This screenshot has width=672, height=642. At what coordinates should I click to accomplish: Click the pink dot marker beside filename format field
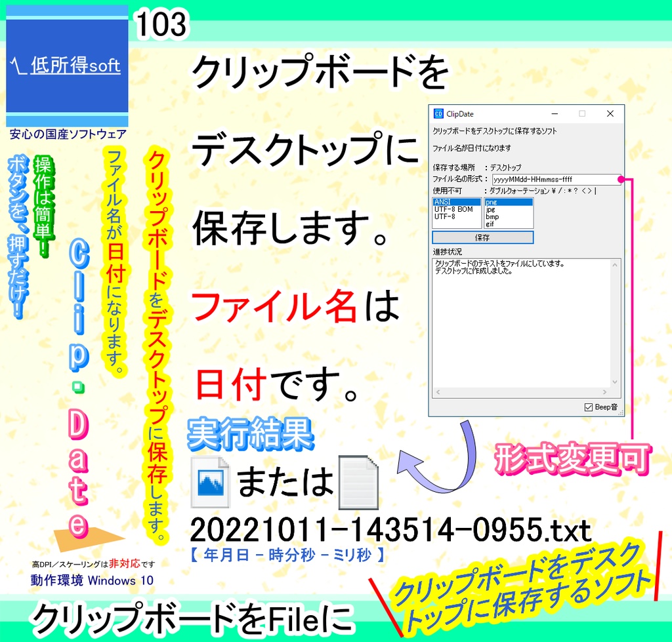[621, 178]
